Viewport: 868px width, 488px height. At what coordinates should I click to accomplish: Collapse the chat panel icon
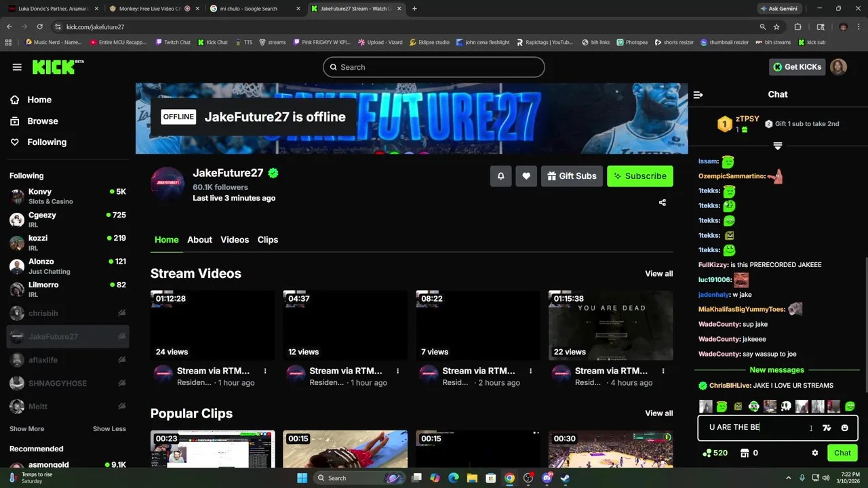698,95
